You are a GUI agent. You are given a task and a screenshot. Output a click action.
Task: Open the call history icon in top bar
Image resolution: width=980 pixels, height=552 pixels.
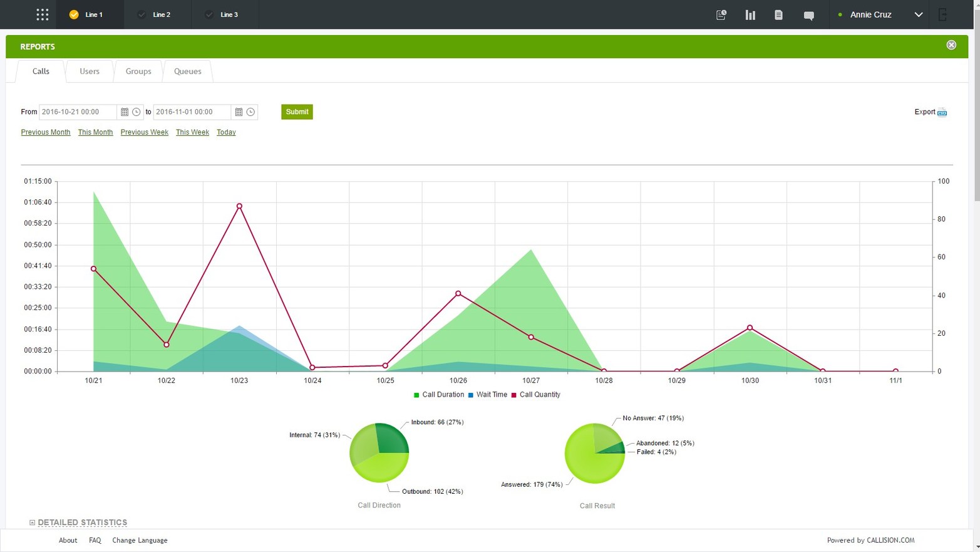point(721,14)
